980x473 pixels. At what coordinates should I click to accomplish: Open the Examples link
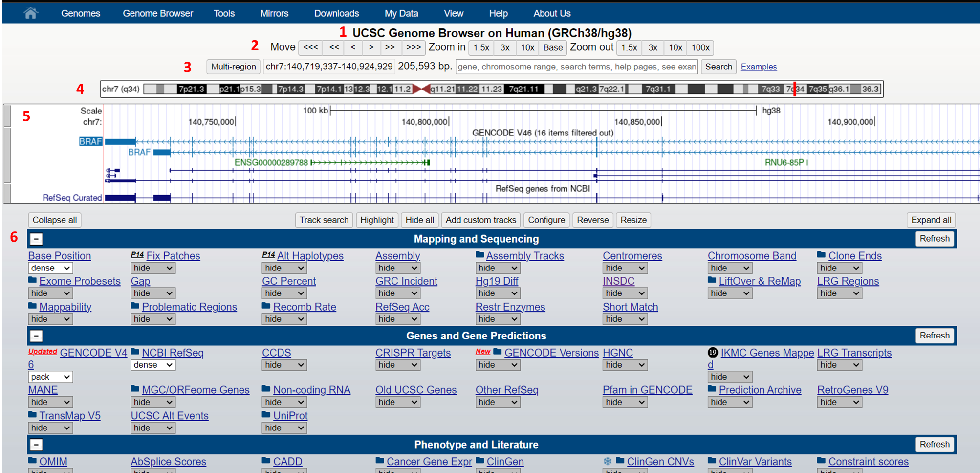pyautogui.click(x=759, y=67)
